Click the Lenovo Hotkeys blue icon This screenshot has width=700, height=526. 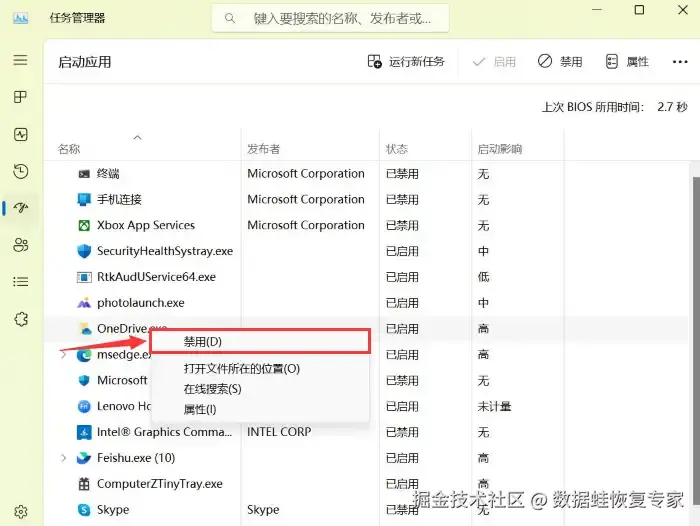pos(84,406)
